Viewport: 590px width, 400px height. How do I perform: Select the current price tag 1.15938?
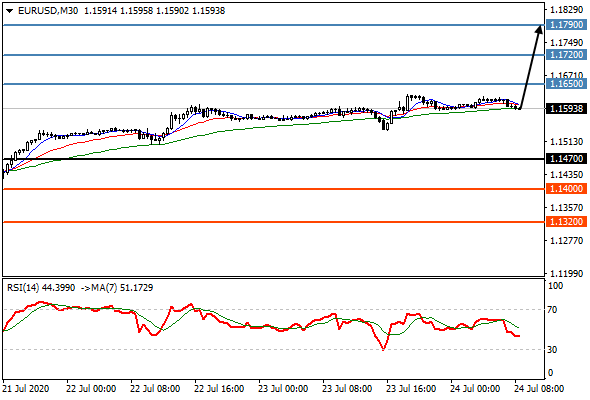tap(566, 109)
